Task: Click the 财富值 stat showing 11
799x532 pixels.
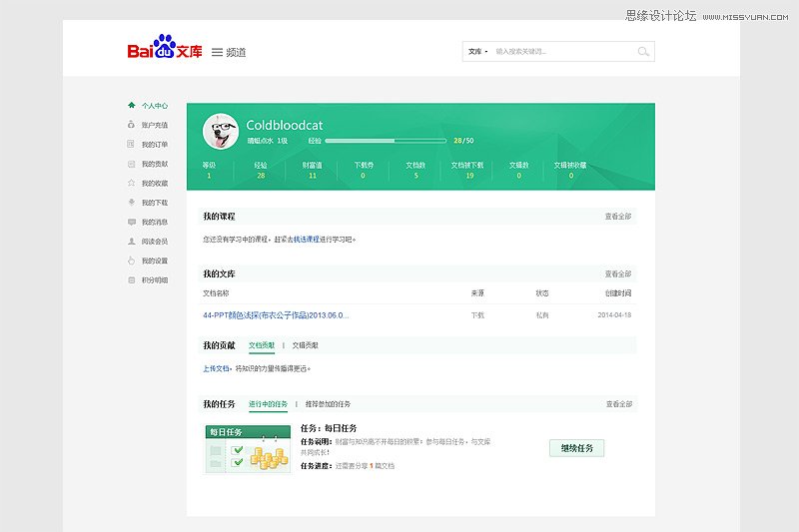Action: [312, 170]
